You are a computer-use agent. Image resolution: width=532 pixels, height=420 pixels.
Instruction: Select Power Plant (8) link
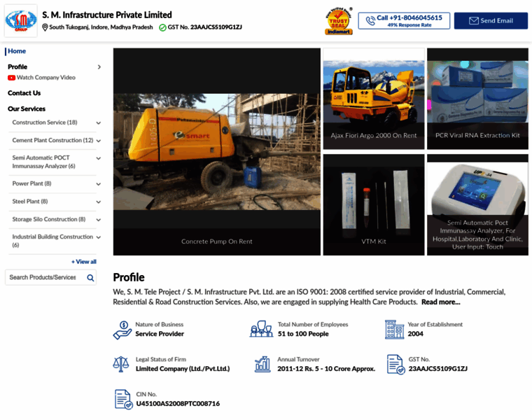32,183
